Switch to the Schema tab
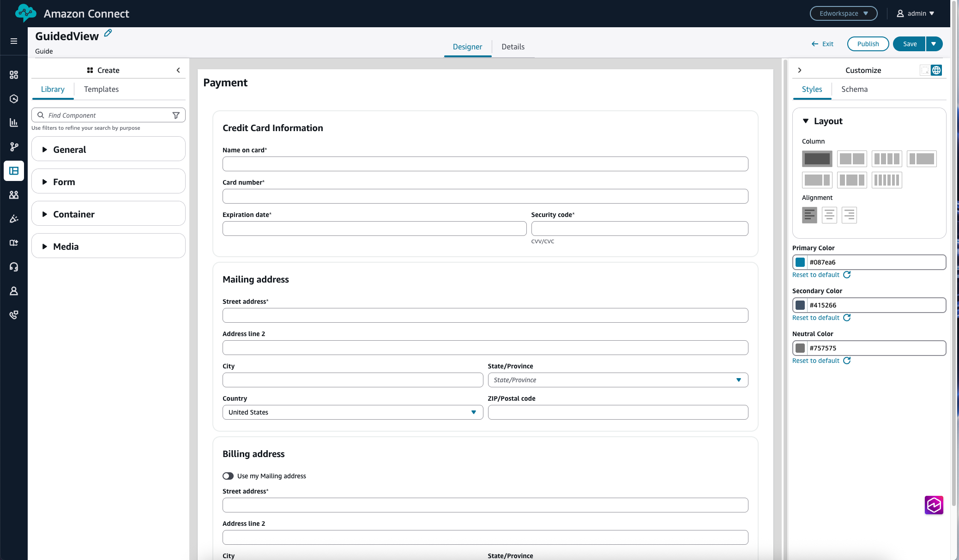Viewport: 959px width, 560px height. (x=854, y=89)
